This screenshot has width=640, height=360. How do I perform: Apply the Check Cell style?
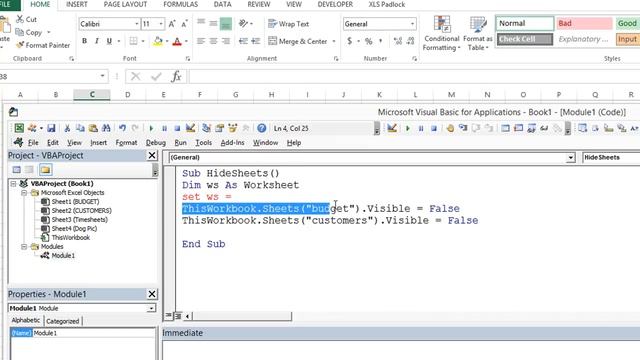(x=524, y=39)
